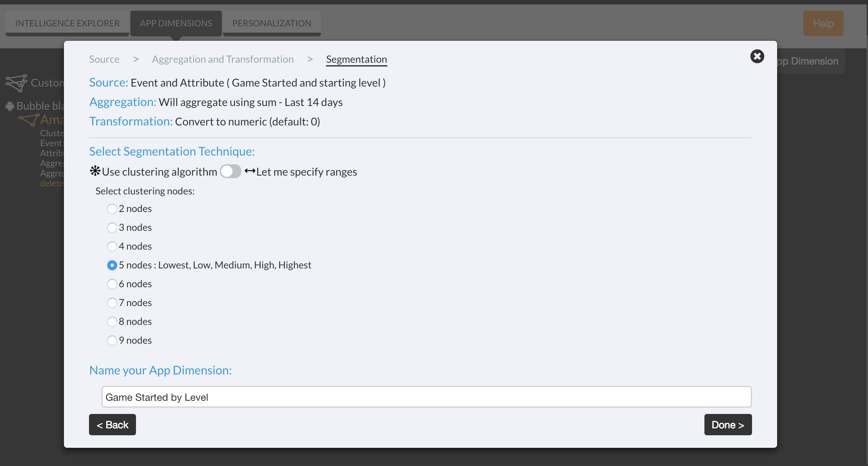Click the 'Select clustering nodes:' text
Image resolution: width=868 pixels, height=466 pixels.
coord(145,191)
